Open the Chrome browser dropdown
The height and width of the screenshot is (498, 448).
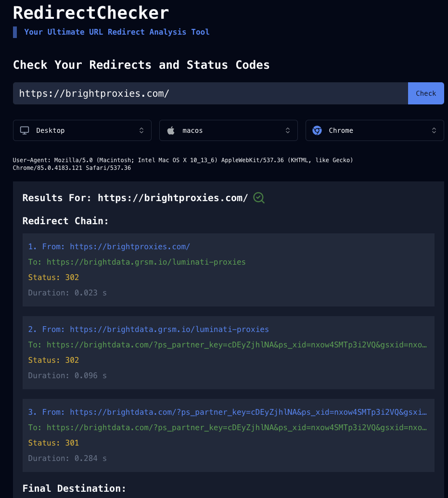pyautogui.click(x=374, y=130)
